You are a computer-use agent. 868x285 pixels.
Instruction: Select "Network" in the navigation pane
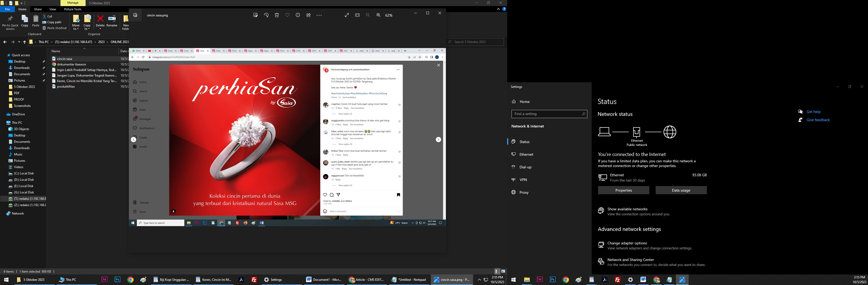(18, 213)
